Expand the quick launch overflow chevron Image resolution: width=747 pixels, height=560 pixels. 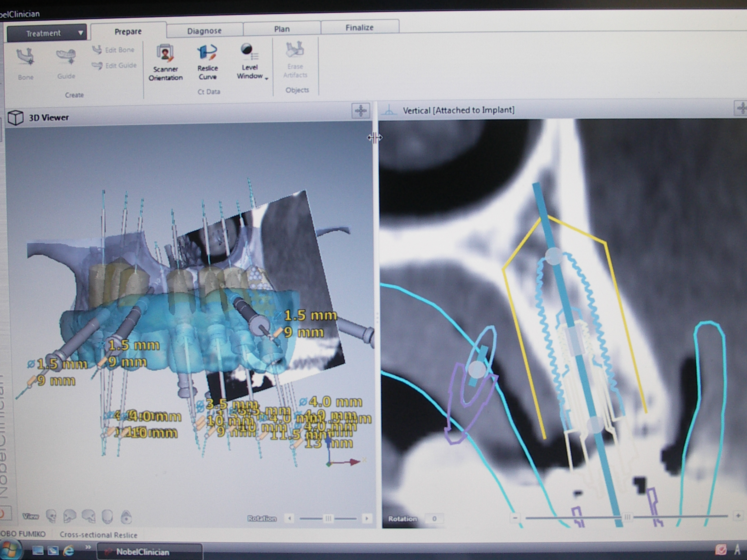click(x=88, y=547)
